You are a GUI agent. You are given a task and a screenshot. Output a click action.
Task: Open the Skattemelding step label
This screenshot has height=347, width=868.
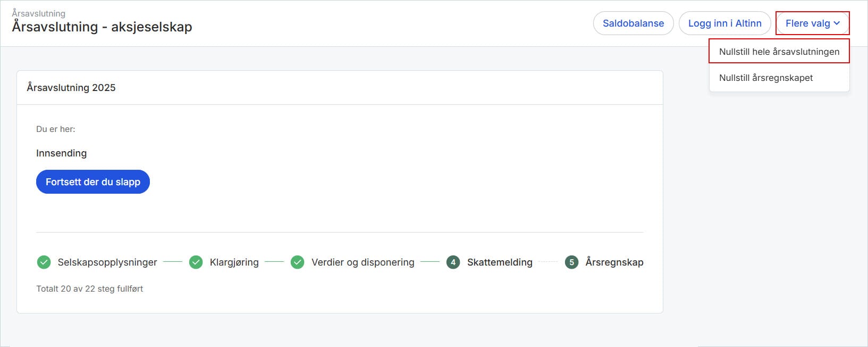(500, 262)
